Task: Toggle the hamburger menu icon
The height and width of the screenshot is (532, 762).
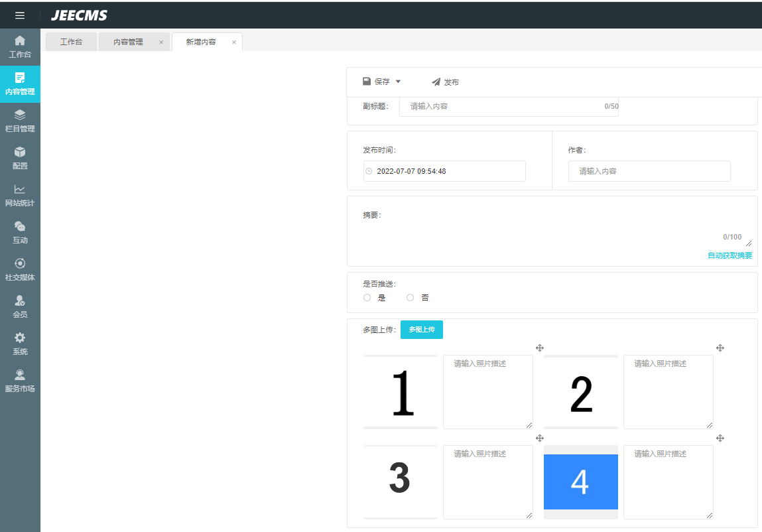Action: point(20,15)
